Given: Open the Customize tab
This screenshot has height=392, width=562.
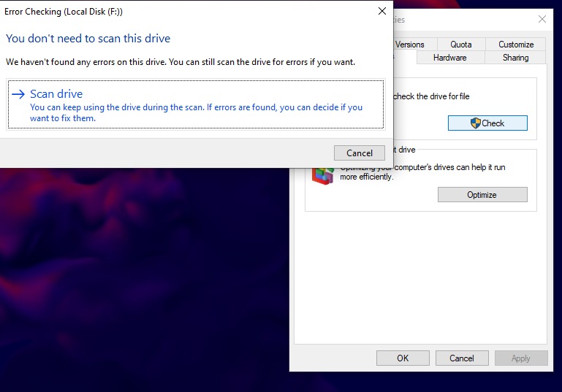Looking at the screenshot, I should pos(515,45).
